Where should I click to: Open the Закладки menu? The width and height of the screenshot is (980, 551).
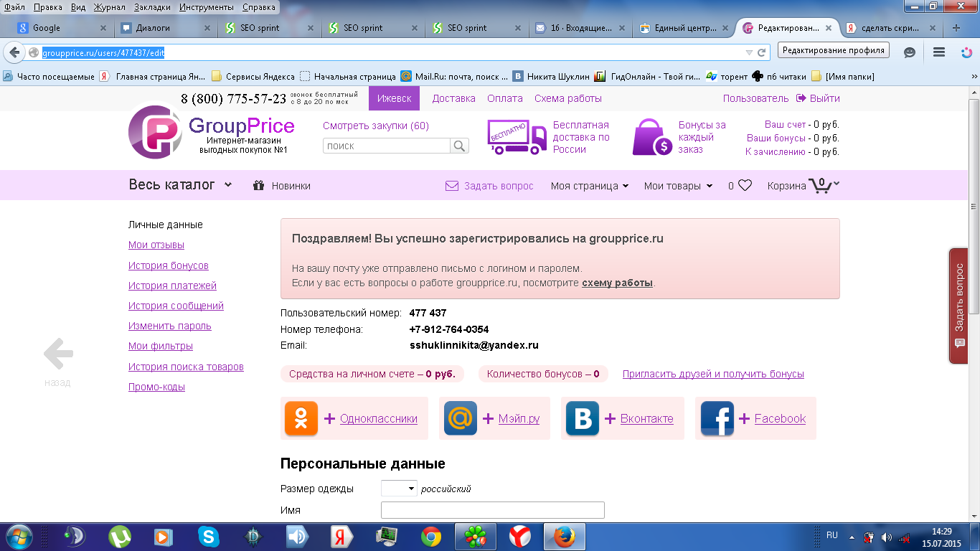152,7
